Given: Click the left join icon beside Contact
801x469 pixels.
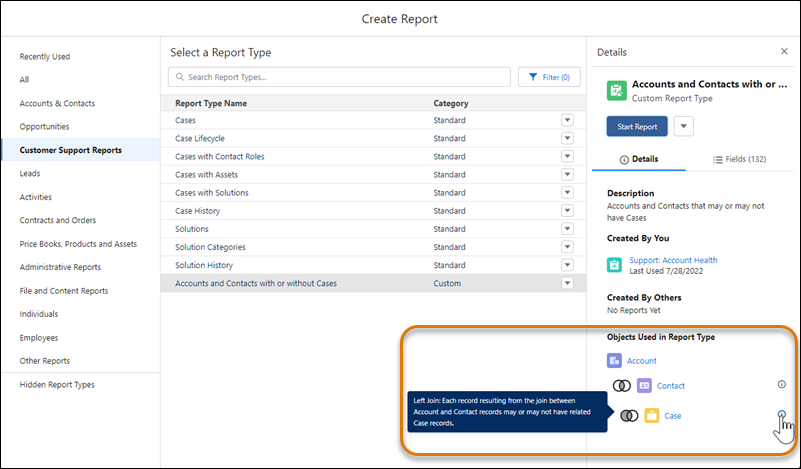Looking at the screenshot, I should (621, 385).
